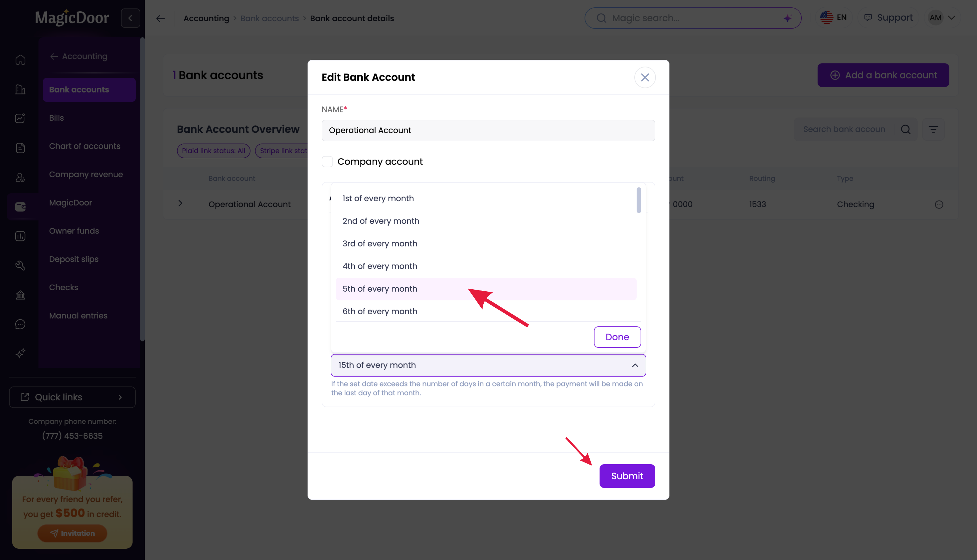Click the home icon in left rail
Image resolution: width=977 pixels, height=560 pixels.
coord(20,60)
